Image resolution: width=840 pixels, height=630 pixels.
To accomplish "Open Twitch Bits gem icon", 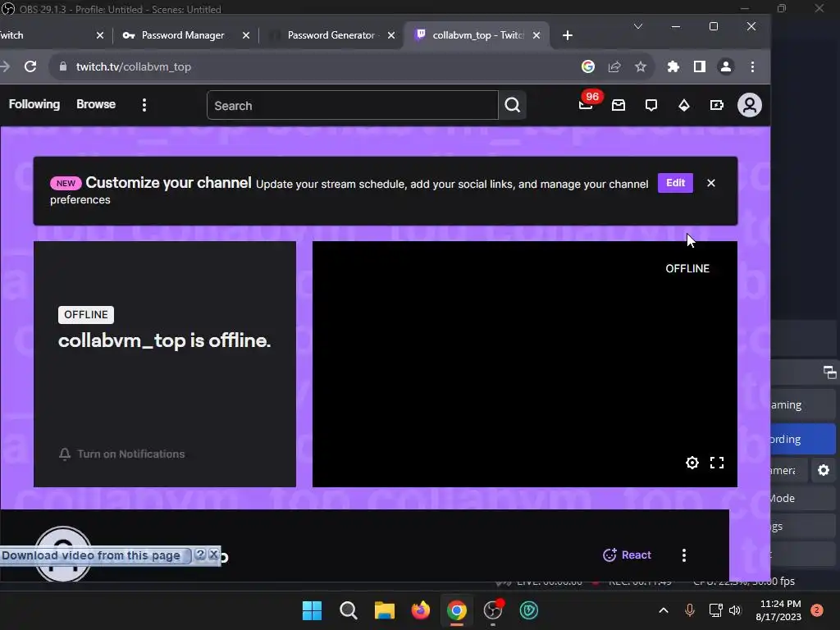I will pos(683,105).
